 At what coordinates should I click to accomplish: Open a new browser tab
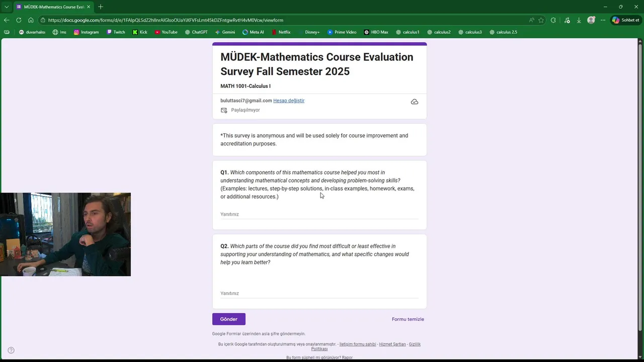[x=101, y=7]
